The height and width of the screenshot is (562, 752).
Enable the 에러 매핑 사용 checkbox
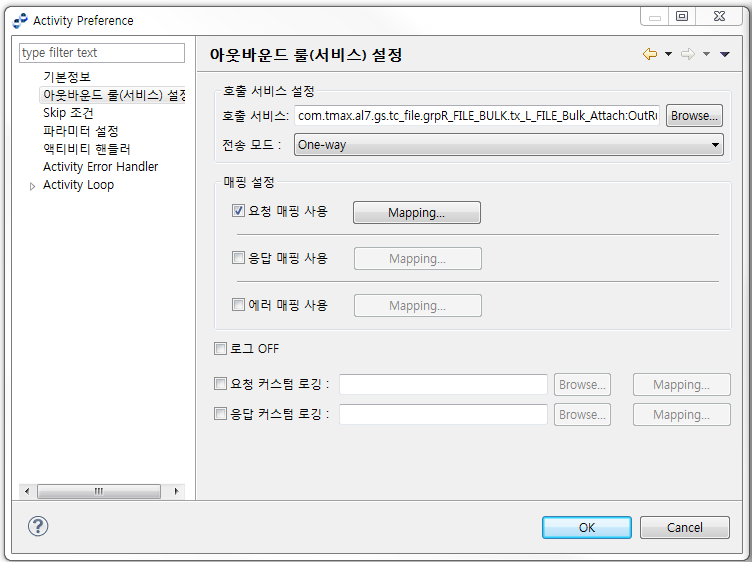[238, 305]
